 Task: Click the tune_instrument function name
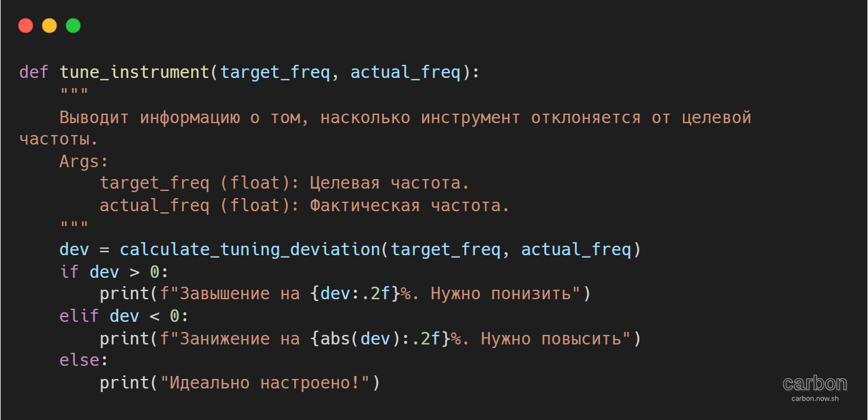(x=135, y=73)
